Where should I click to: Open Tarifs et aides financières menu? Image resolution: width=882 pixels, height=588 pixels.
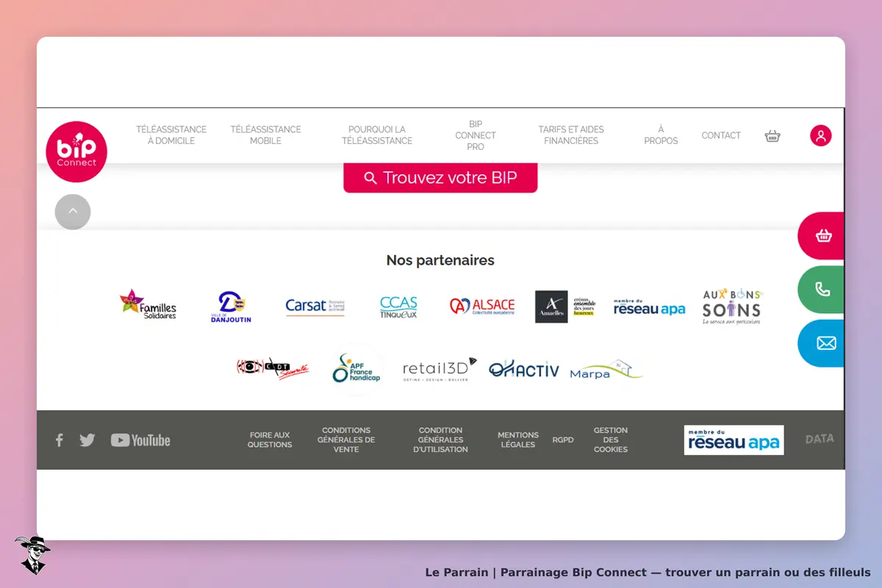click(571, 135)
